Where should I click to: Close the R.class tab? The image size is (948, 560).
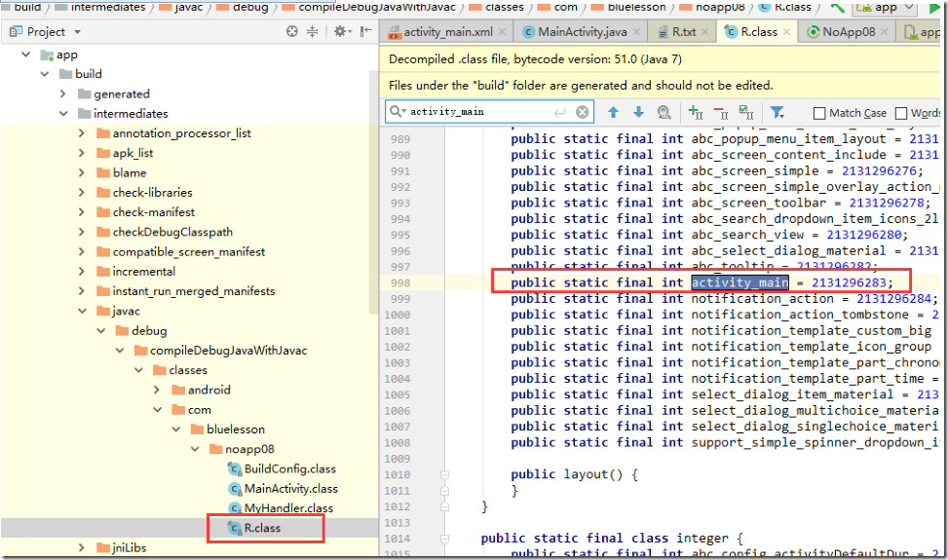786,32
